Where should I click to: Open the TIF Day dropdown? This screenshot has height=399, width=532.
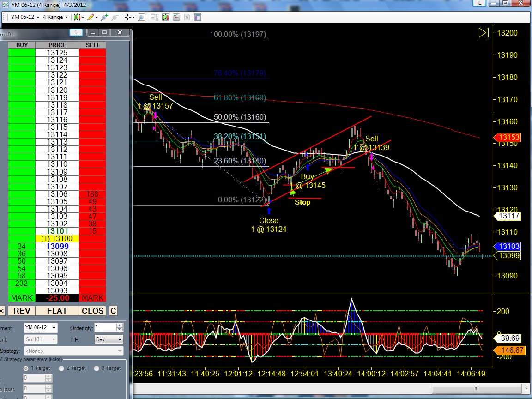(x=109, y=339)
